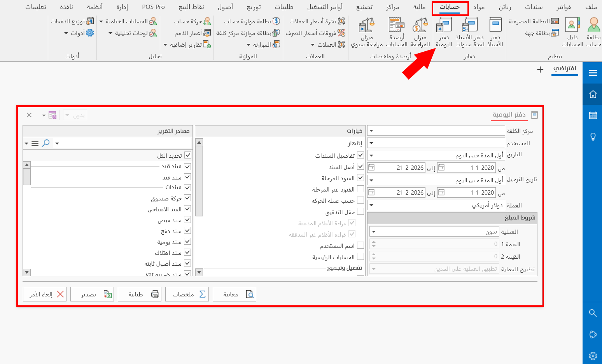This screenshot has height=364, width=602.
Task: Click search icon in مصادر التقرير panel
Action: (x=46, y=143)
